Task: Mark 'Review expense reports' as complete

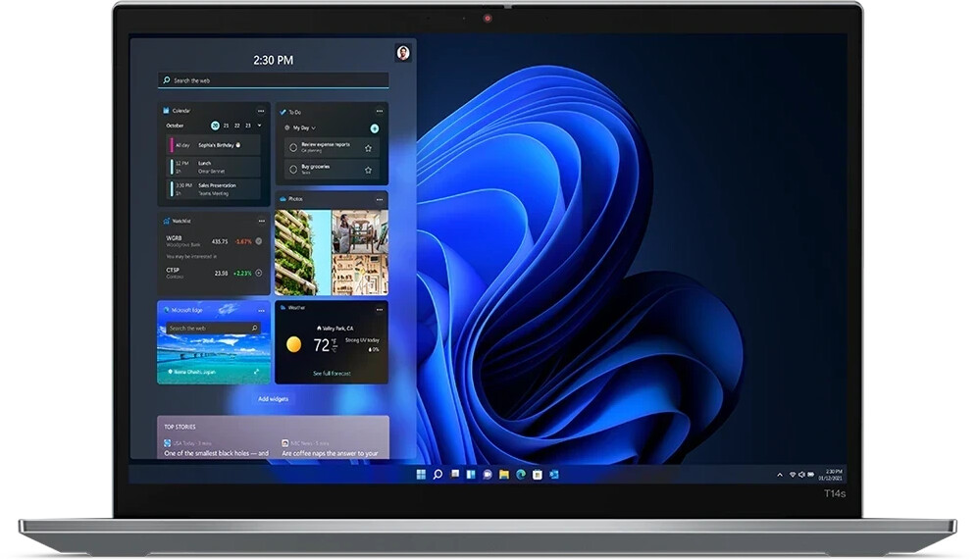Action: [292, 147]
